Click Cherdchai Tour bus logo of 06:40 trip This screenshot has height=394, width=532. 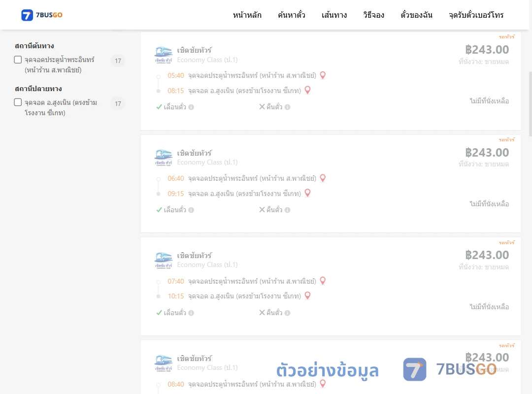click(164, 158)
